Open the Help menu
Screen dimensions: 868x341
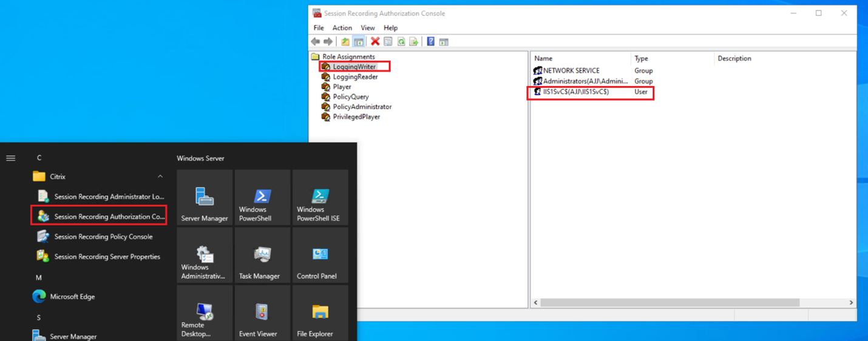[x=390, y=28]
